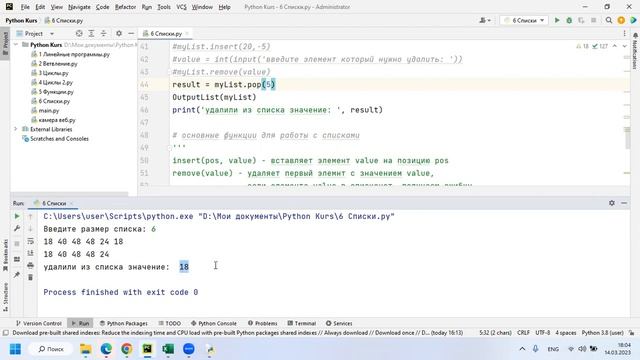The image size is (640, 360).
Task: Open the user account dropdown in toolbar
Action: (x=485, y=20)
